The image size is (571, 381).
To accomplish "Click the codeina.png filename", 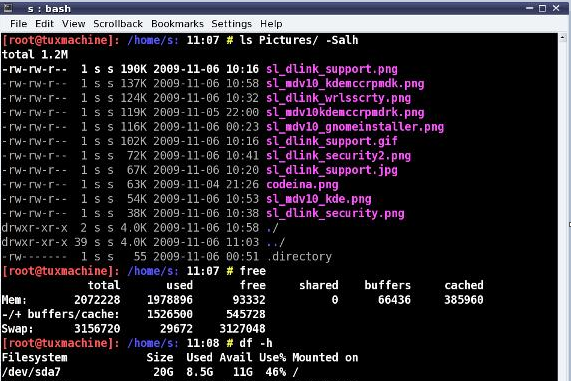I will (302, 185).
